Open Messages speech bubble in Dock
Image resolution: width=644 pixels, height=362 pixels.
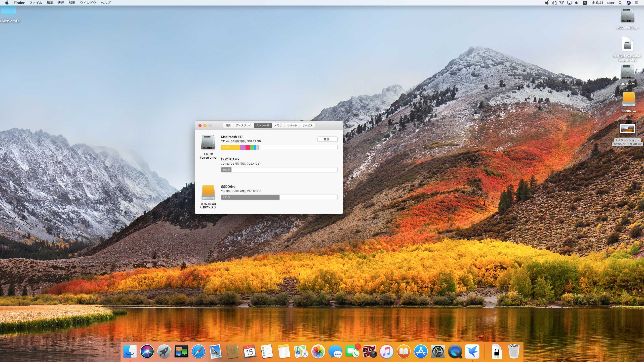pos(335,351)
